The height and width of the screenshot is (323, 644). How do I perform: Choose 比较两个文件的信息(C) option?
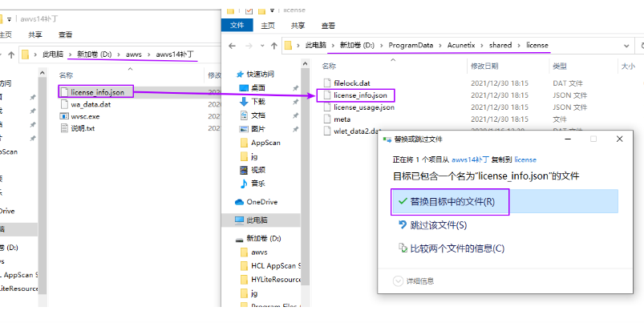coord(451,248)
